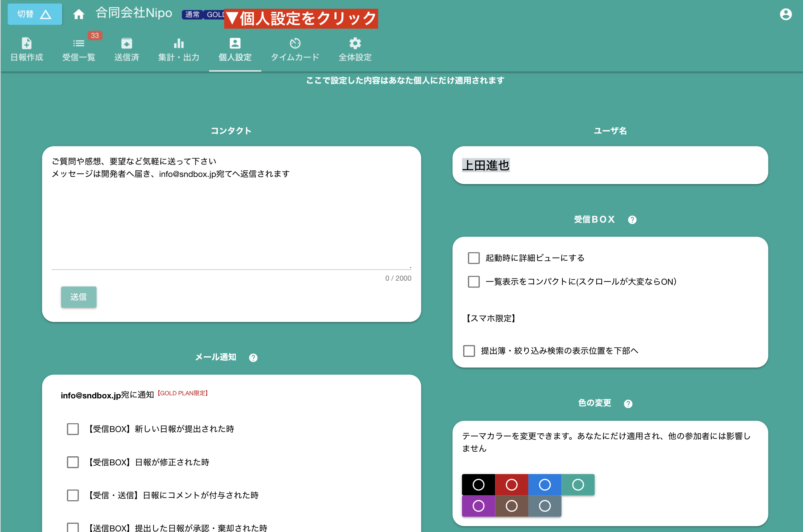
Task: Click the 合同会社Nipo title
Action: [x=134, y=13]
